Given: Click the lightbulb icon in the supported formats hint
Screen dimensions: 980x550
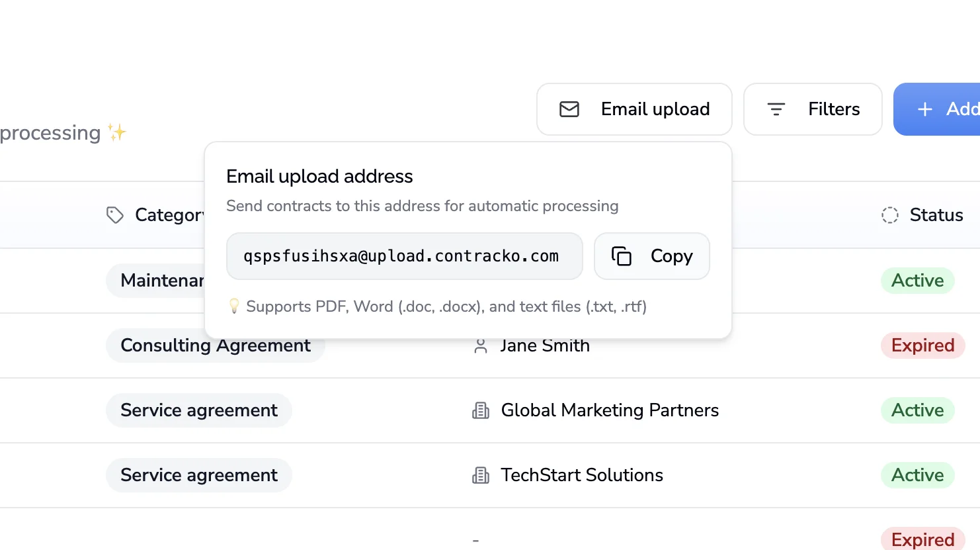Looking at the screenshot, I should point(234,306).
